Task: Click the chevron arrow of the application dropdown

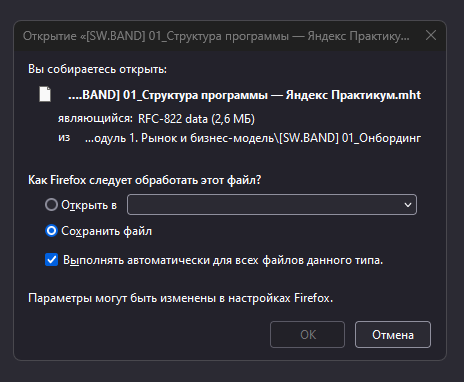Action: (x=408, y=205)
